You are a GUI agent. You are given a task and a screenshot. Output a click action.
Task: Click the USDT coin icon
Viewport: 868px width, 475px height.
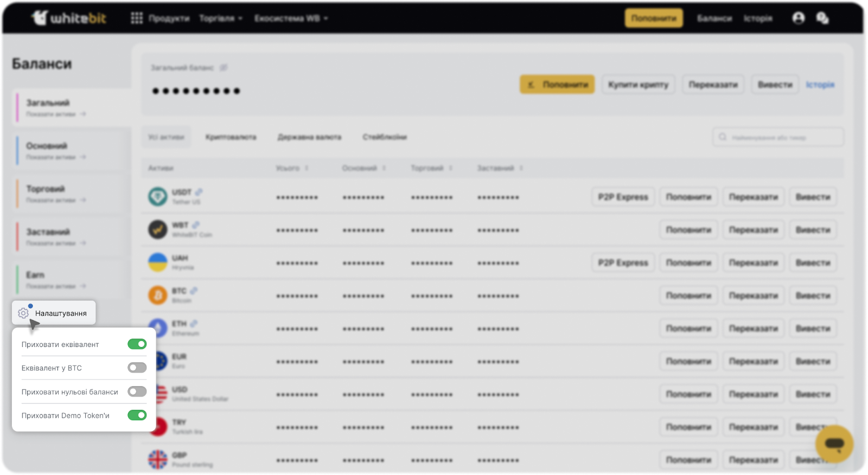pos(158,196)
